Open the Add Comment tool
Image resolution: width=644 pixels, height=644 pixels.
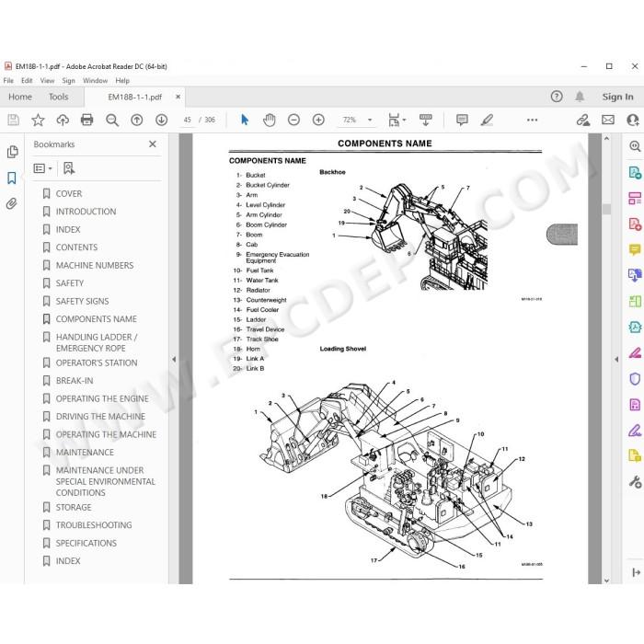[x=462, y=120]
